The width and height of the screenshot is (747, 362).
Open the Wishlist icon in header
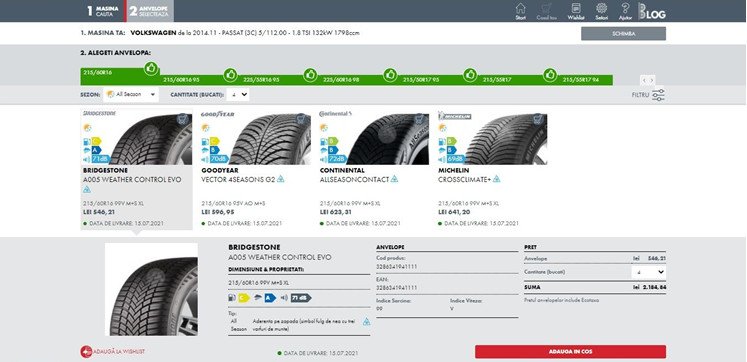coord(576,11)
